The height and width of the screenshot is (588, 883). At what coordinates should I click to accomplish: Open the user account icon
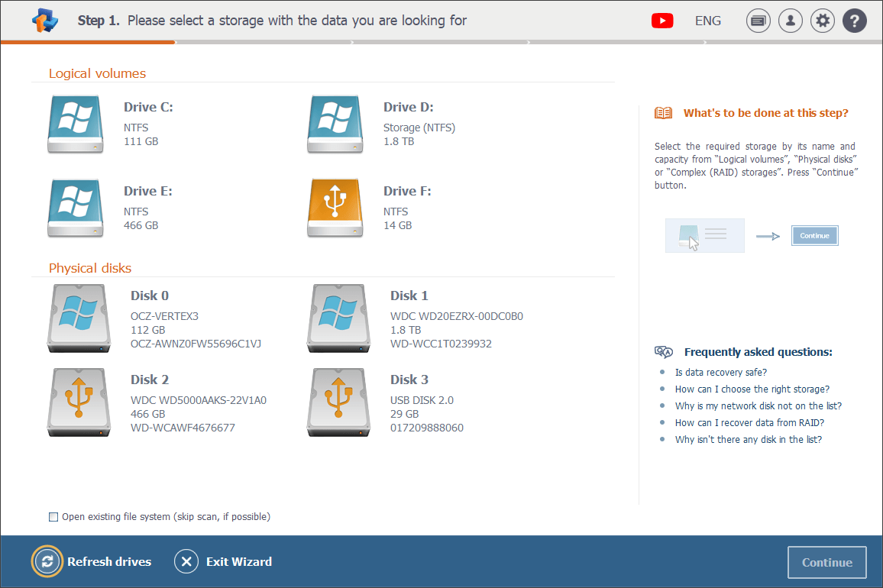click(x=791, y=21)
